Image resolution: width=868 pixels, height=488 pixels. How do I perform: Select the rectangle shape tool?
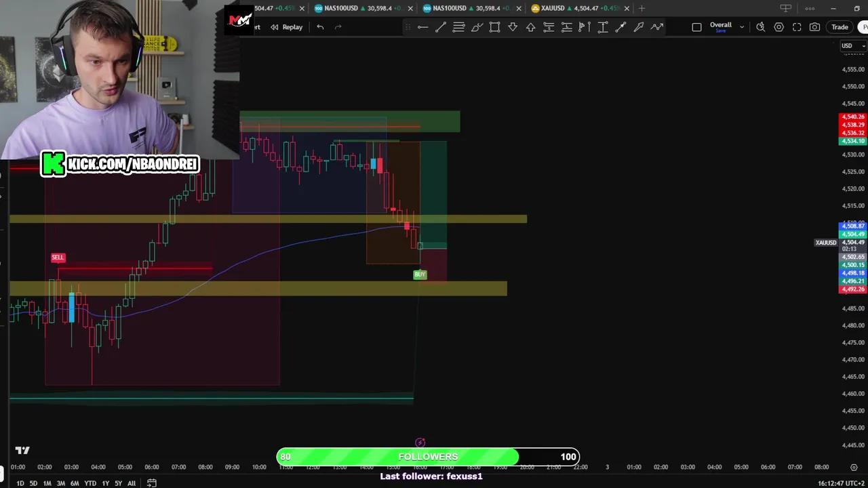click(494, 27)
